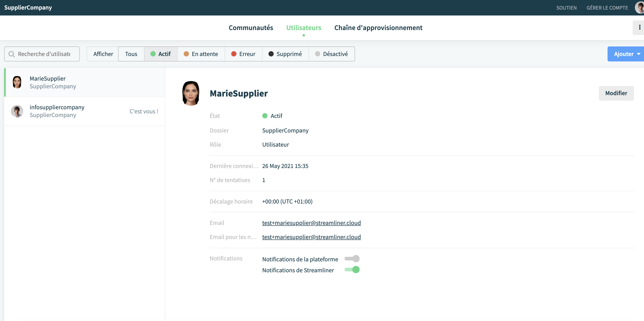Show only Désactivé users
The height and width of the screenshot is (321, 644).
332,54
